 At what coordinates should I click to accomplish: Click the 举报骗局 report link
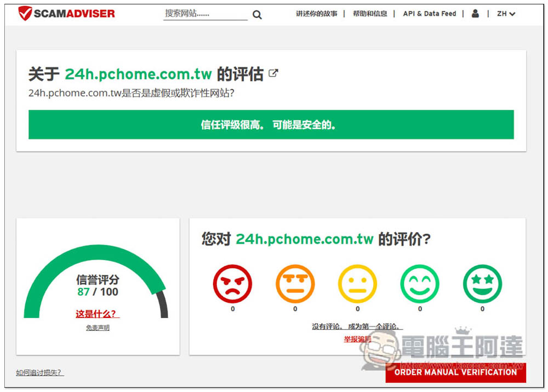coord(357,339)
